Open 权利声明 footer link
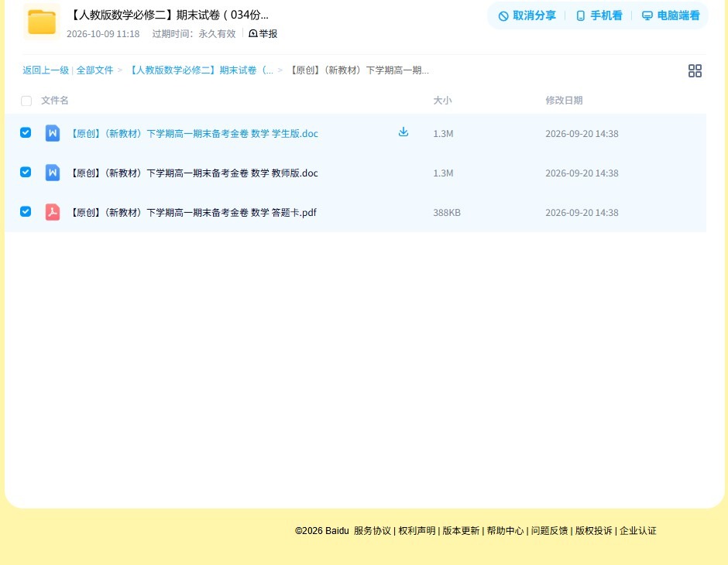728x565 pixels. (417, 531)
